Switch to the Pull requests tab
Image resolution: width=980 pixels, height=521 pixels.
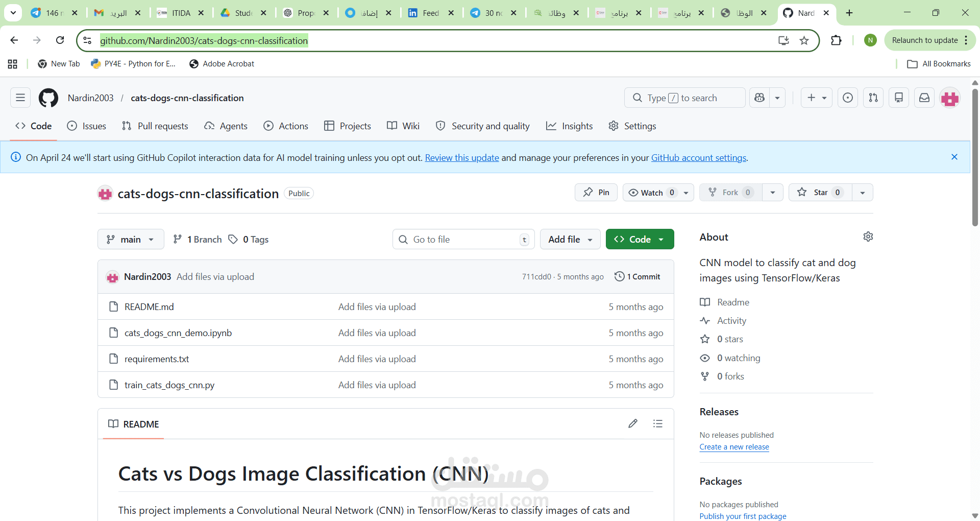pos(155,126)
